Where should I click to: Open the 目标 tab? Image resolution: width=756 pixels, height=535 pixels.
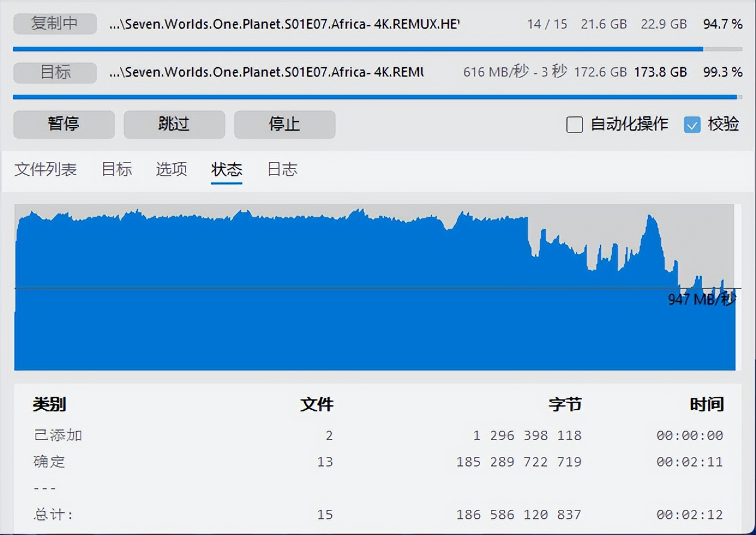116,170
